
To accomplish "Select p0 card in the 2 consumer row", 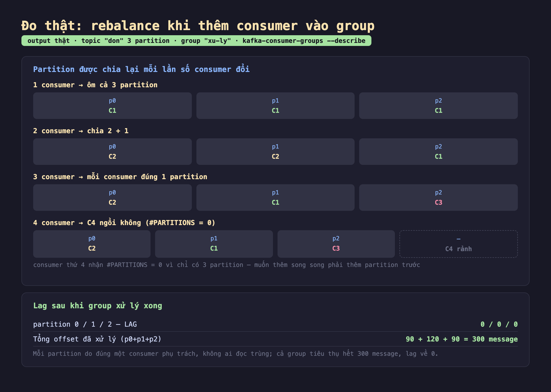I will 112,152.
